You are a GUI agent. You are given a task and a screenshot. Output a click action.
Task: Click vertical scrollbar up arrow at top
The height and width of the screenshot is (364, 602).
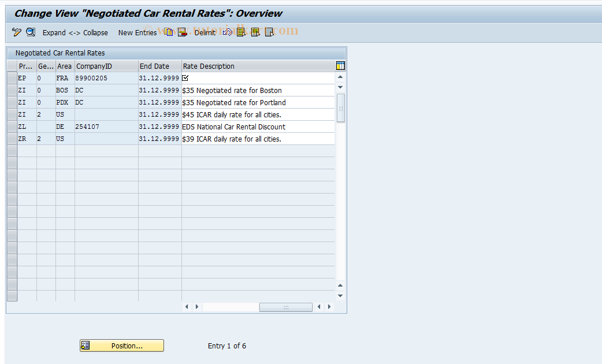[340, 77]
